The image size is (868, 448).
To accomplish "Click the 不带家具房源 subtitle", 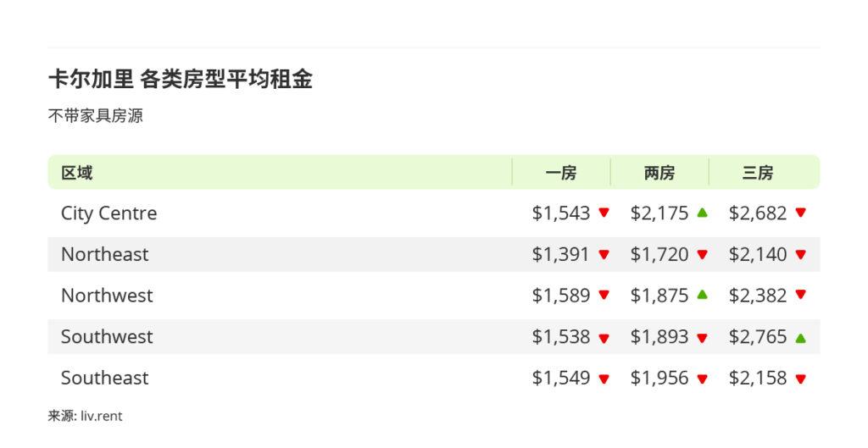I will tap(95, 116).
